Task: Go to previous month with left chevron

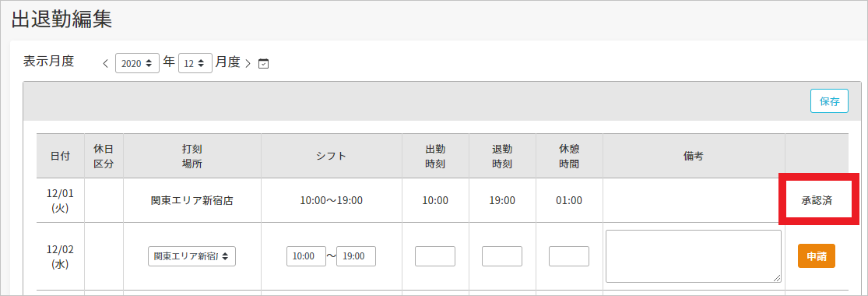Action: click(105, 63)
